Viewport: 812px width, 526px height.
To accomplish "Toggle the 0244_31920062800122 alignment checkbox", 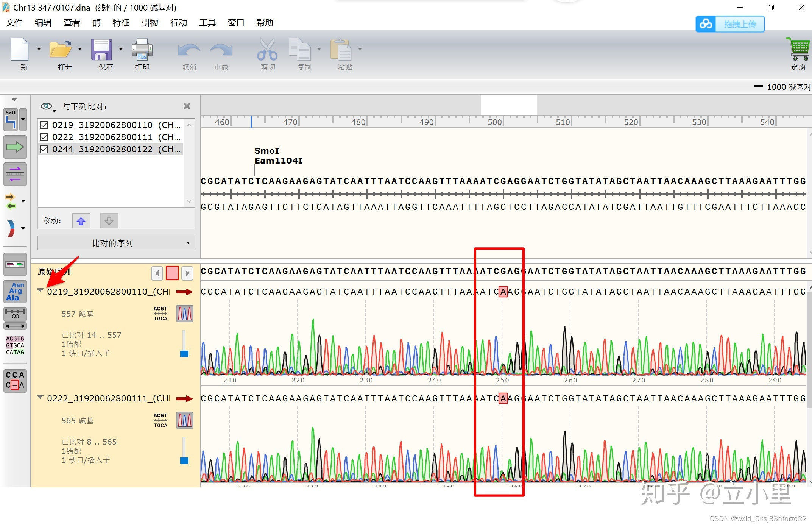I will click(44, 149).
